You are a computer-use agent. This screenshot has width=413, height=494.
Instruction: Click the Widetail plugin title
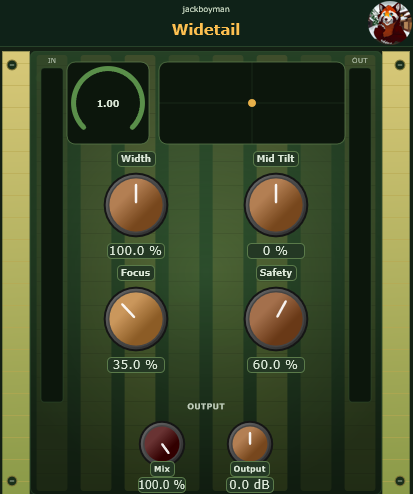[x=206, y=29]
